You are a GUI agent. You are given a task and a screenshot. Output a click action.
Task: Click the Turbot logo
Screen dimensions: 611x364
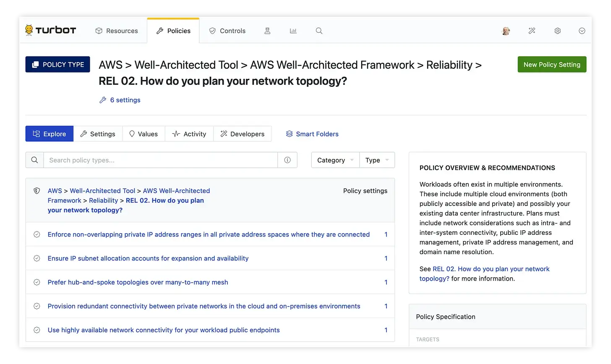pos(51,30)
